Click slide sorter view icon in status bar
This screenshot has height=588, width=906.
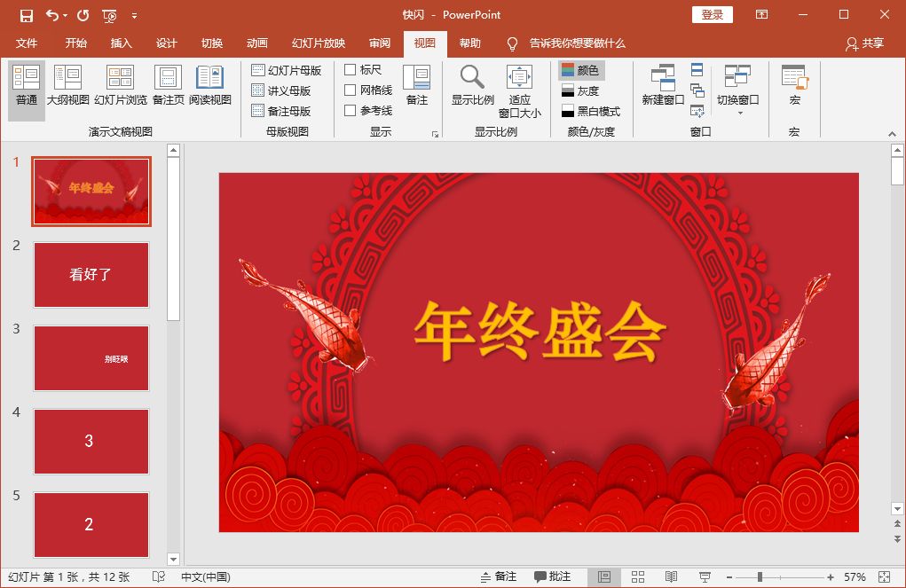pyautogui.click(x=638, y=577)
